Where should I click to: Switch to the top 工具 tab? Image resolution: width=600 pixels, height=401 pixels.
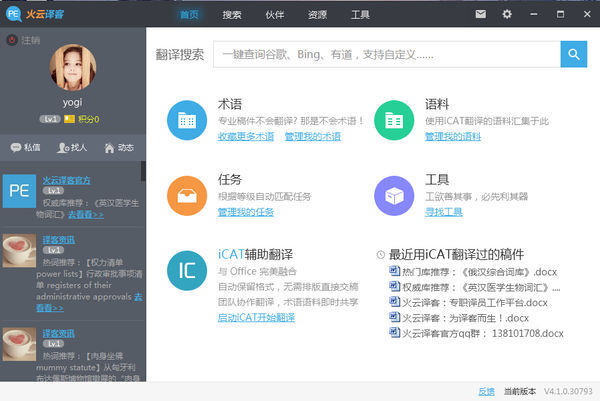[360, 15]
